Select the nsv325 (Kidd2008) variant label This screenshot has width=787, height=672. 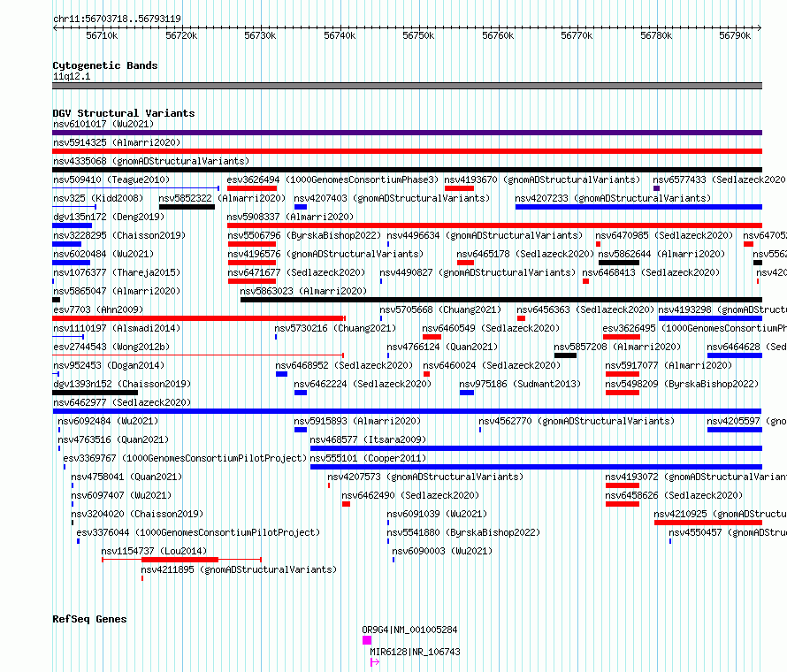tap(98, 198)
